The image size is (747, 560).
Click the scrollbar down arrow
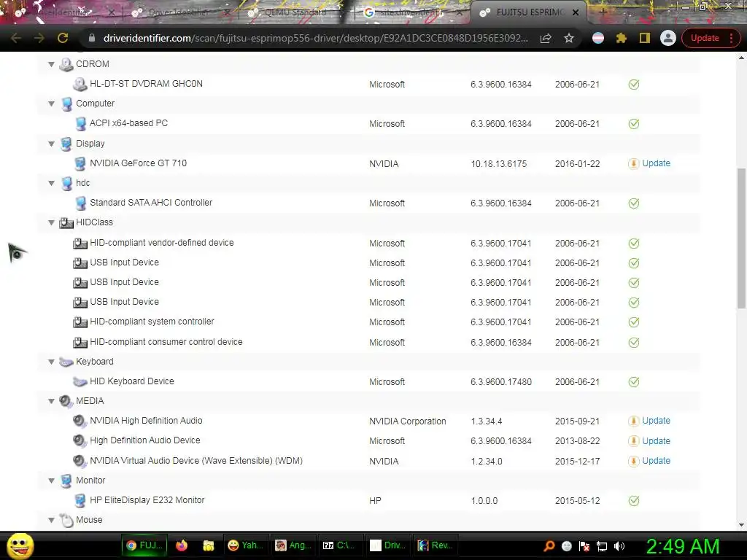741,525
